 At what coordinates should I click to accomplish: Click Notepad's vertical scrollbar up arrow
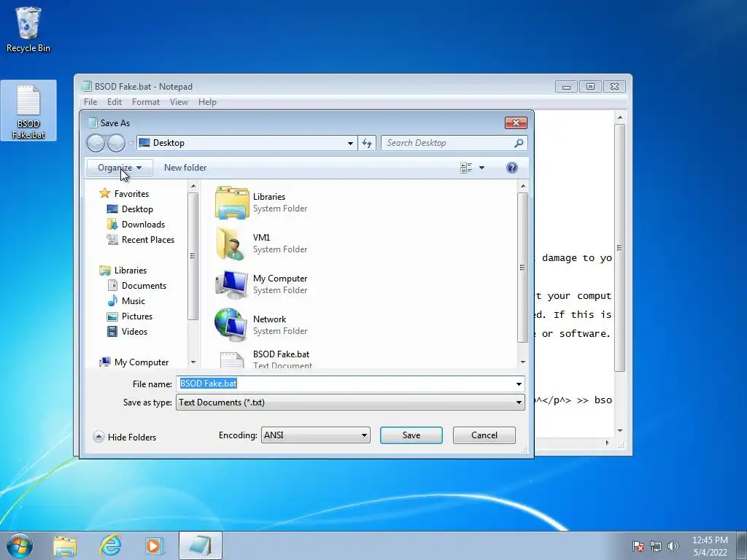[620, 117]
